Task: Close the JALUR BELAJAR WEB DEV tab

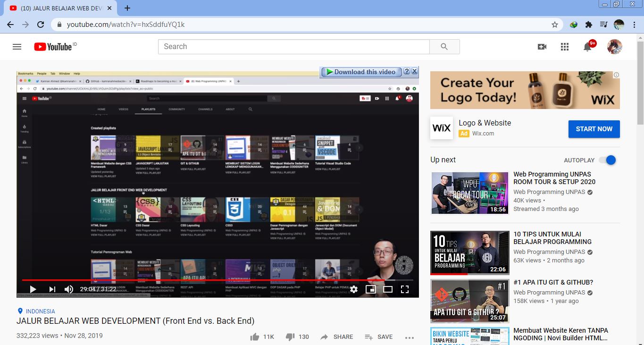Action: pos(110,8)
